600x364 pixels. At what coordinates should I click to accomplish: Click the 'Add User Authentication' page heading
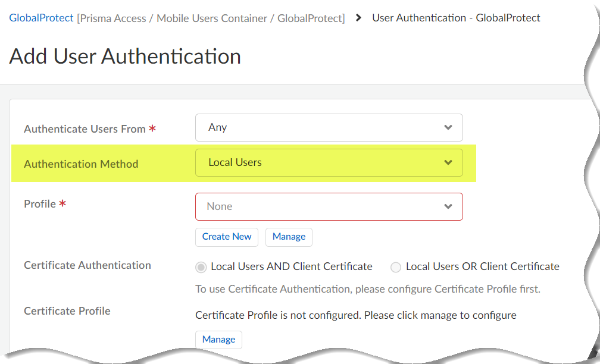[125, 57]
